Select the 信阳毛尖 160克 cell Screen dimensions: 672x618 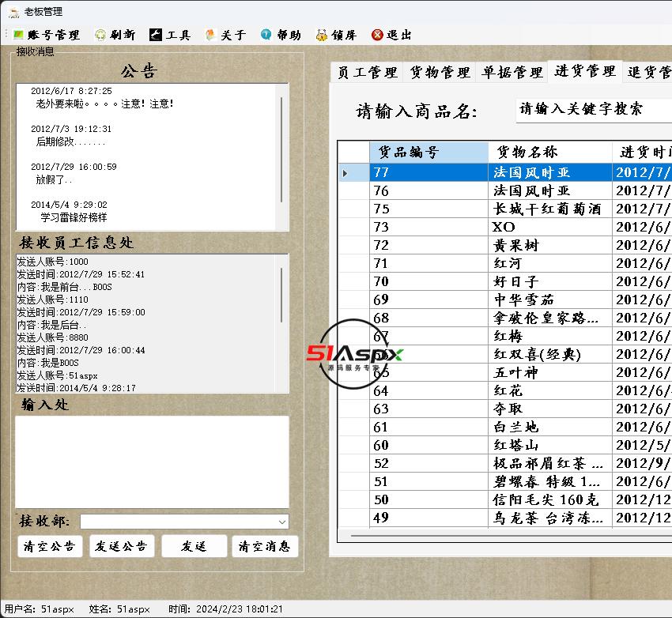pyautogui.click(x=550, y=499)
